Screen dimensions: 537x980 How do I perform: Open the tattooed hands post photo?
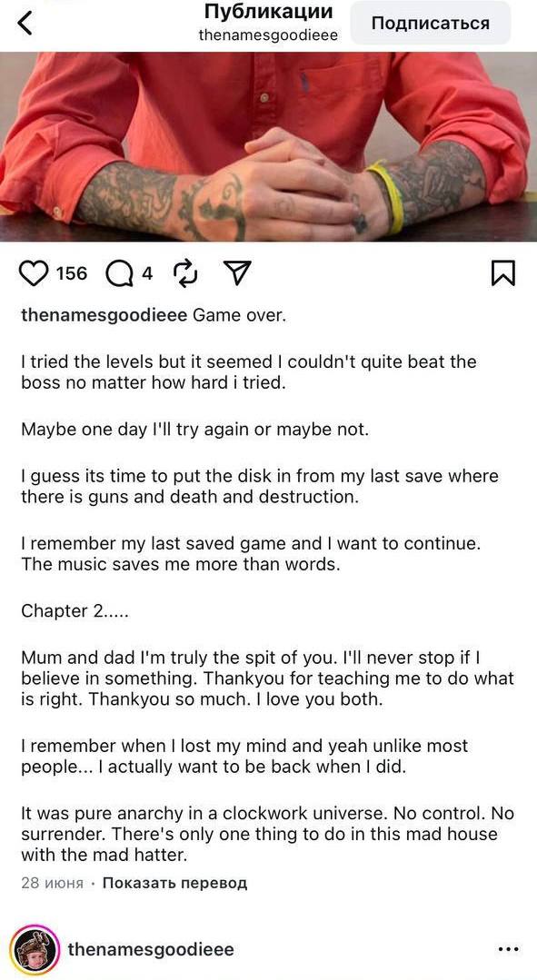[268, 147]
